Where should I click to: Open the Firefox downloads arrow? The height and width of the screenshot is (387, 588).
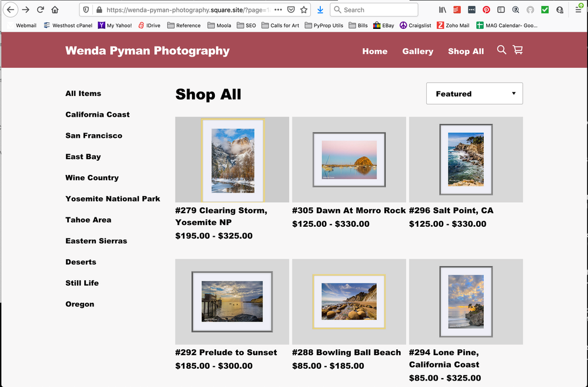[x=320, y=10]
